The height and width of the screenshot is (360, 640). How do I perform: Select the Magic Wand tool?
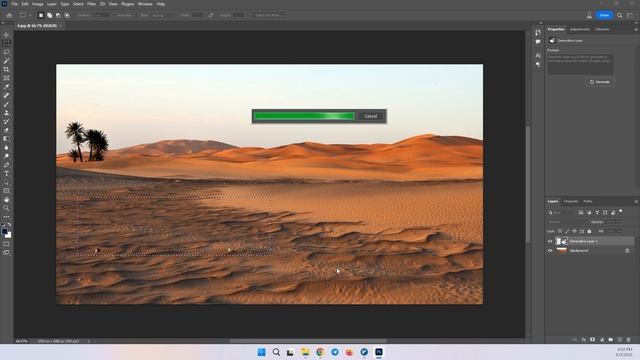point(7,61)
